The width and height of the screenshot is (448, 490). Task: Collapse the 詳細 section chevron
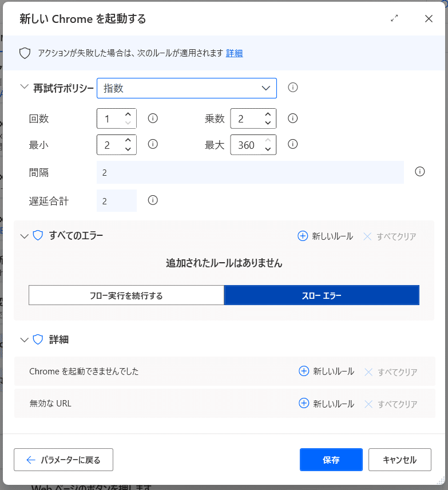click(25, 340)
